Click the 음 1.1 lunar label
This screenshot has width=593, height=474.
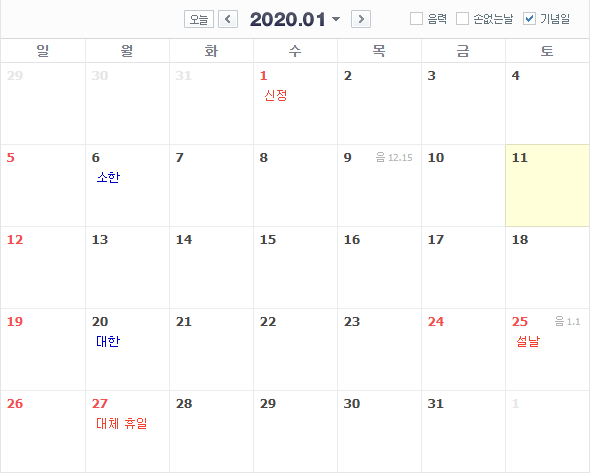(567, 322)
